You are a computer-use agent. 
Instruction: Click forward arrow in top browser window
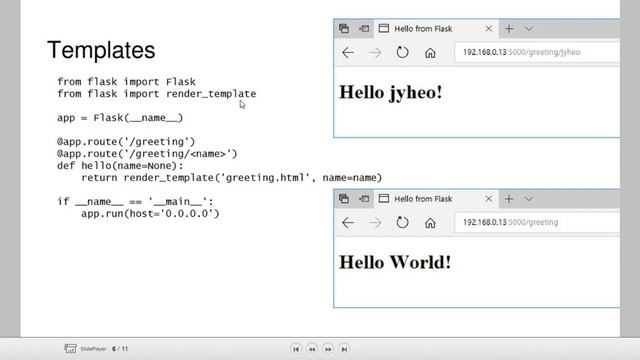click(375, 53)
